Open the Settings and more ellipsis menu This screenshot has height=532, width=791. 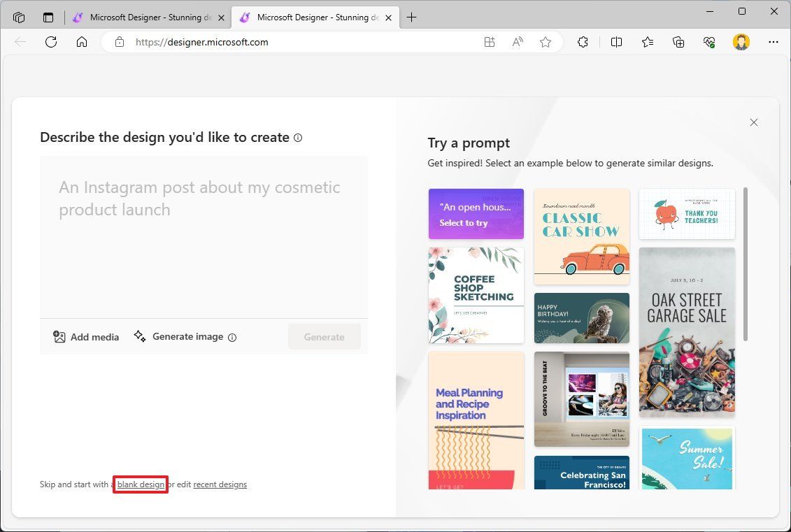(x=772, y=42)
